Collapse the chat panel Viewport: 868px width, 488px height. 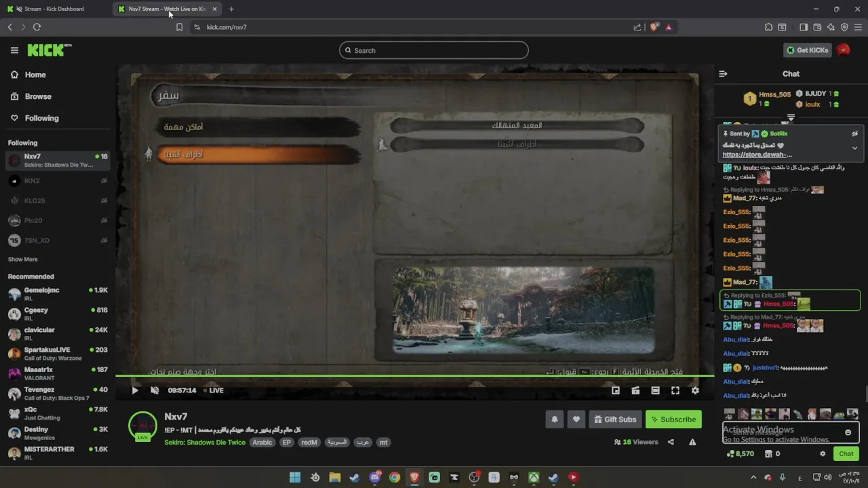pyautogui.click(x=723, y=74)
